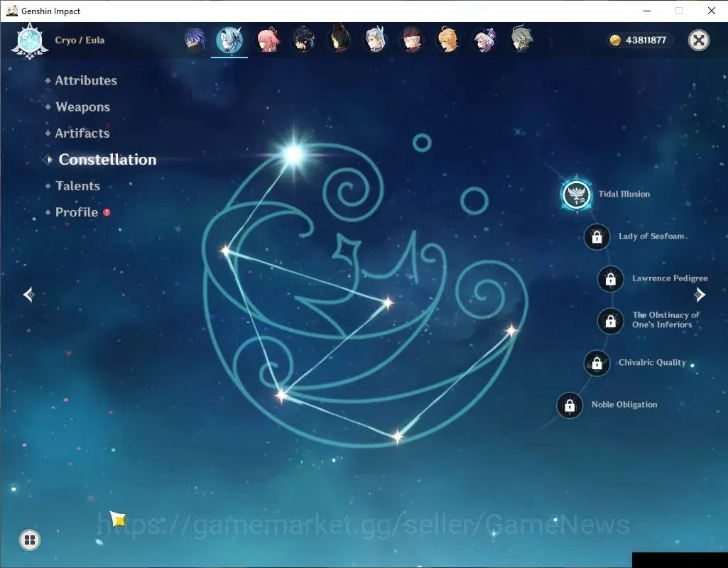The height and width of the screenshot is (568, 728).
Task: Click the Genshin Impact title bar icon
Action: pyautogui.click(x=11, y=11)
